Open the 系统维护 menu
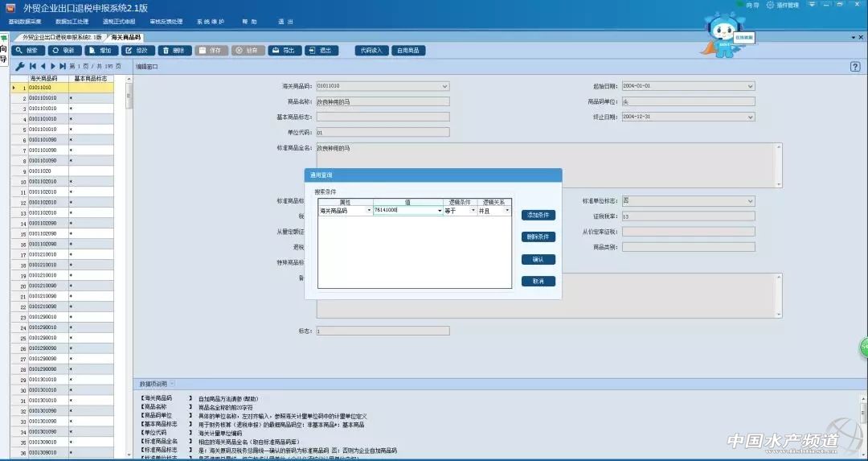Image resolution: width=868 pixels, height=461 pixels. (x=211, y=22)
